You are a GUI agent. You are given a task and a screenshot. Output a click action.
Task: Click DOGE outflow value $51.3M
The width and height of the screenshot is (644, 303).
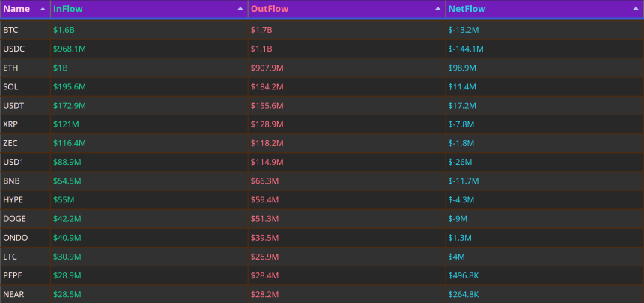(264, 219)
